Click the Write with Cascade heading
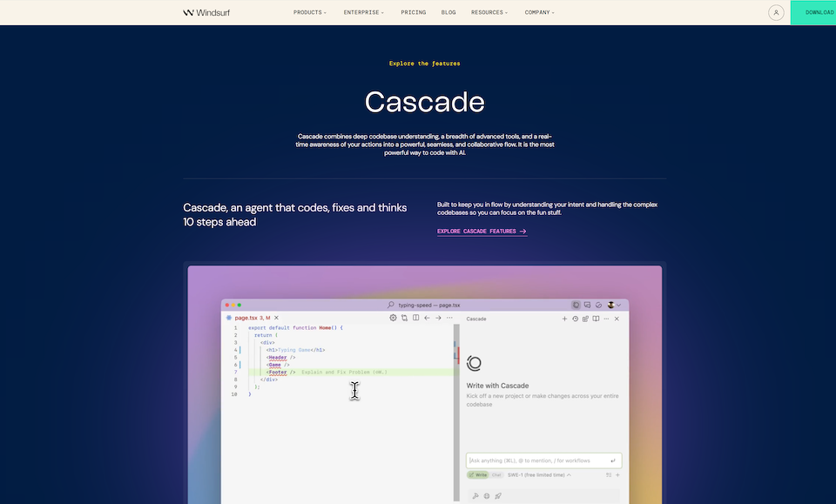This screenshot has height=504, width=836. (x=497, y=386)
